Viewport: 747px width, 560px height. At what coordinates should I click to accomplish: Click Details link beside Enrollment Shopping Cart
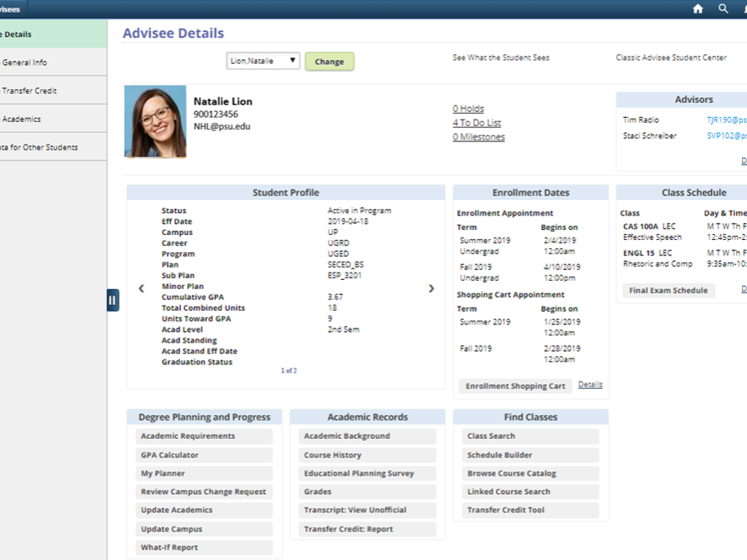click(591, 384)
